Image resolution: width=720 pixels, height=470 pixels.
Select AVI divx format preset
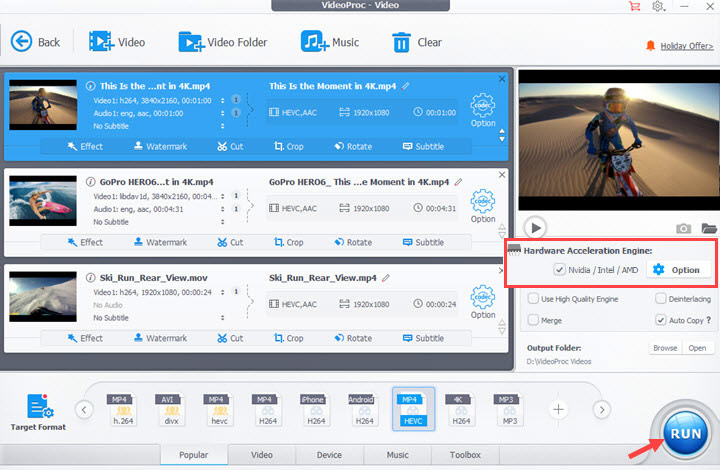pyautogui.click(x=171, y=410)
